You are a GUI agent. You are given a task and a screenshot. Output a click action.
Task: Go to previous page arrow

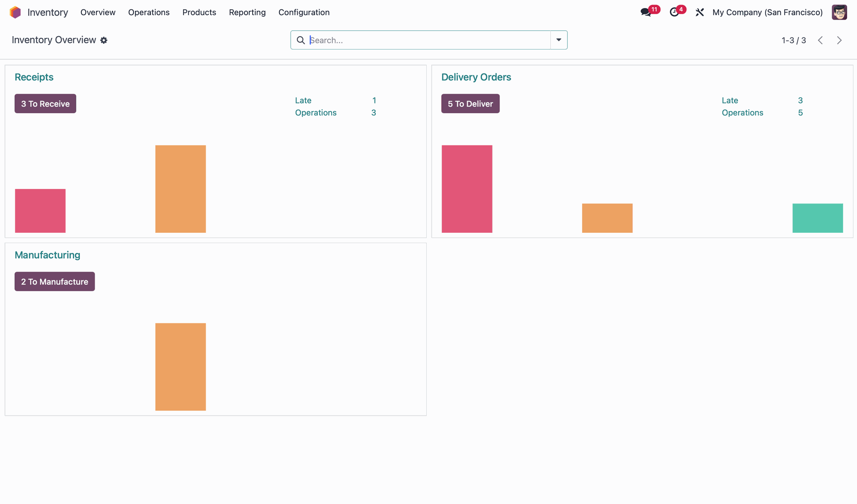pyautogui.click(x=820, y=40)
